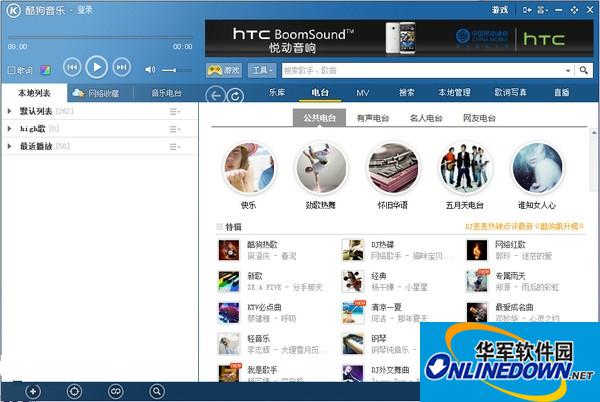Select the 有声电台 radio tab
This screenshot has height=402, width=600.
click(x=373, y=118)
